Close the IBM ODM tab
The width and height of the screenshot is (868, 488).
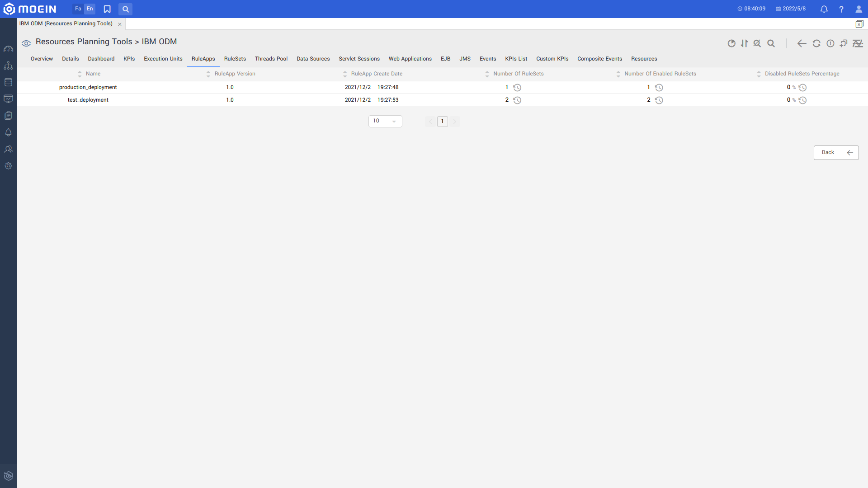pos(120,24)
